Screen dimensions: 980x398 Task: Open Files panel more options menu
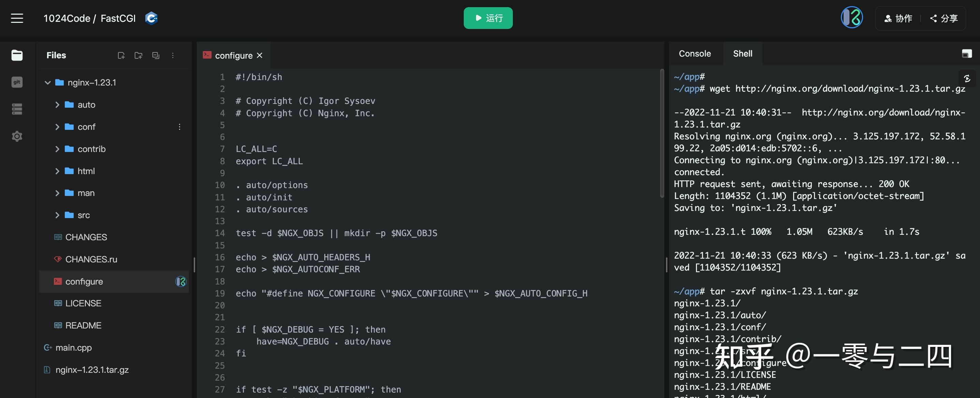(x=173, y=56)
